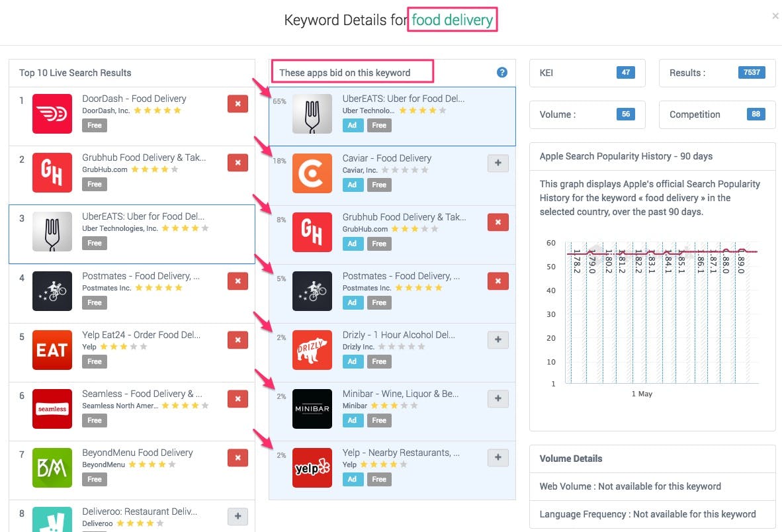Screen dimensions: 782x532
Task: Open BeyondMenu Food Delivery title
Action: pyautogui.click(x=138, y=453)
